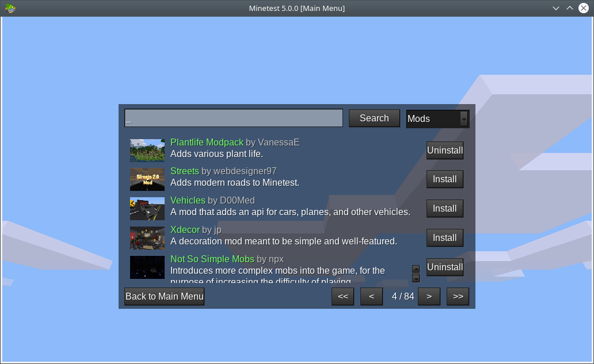Select the Plantlife Modpack title
594x364 pixels.
click(207, 142)
